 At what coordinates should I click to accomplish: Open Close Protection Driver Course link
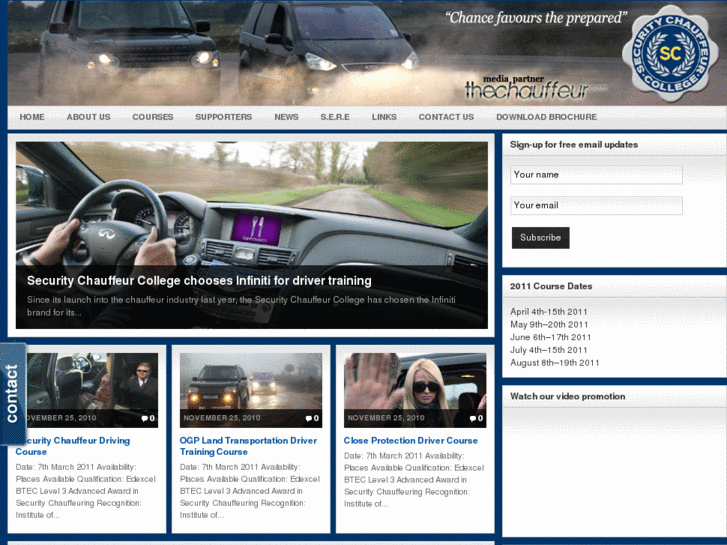point(410,441)
